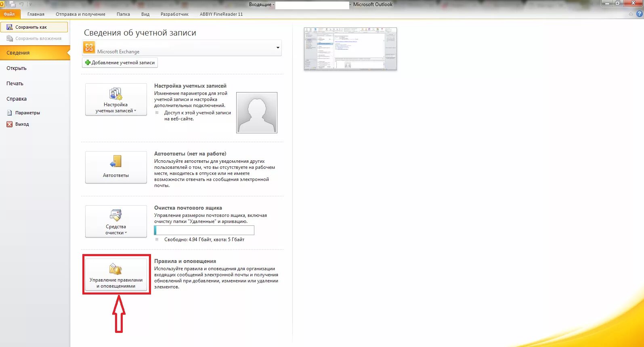Click the Автоответы button
The image size is (644, 347).
coord(116,167)
